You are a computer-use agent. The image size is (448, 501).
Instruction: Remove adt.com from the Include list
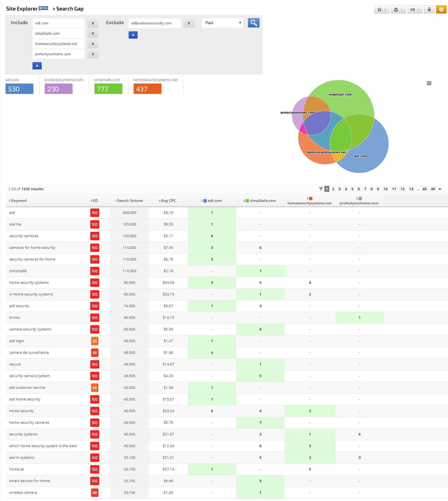(93, 23)
